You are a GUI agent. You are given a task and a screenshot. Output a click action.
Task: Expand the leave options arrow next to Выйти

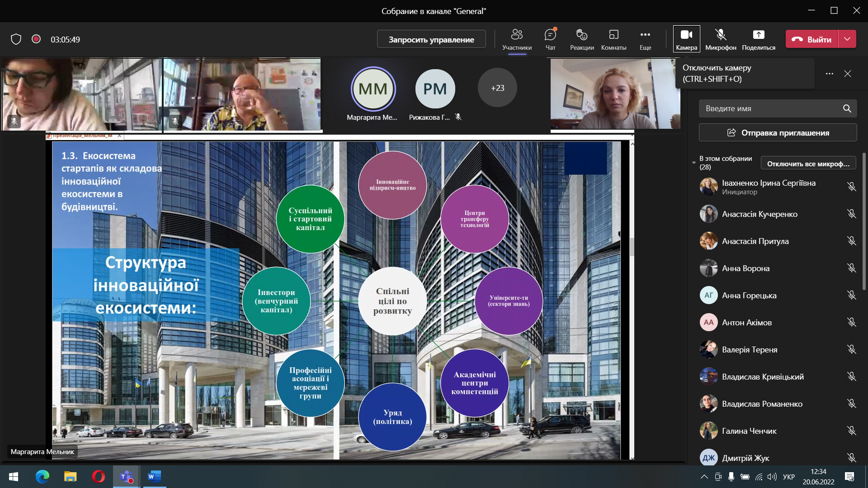pyautogui.click(x=847, y=39)
